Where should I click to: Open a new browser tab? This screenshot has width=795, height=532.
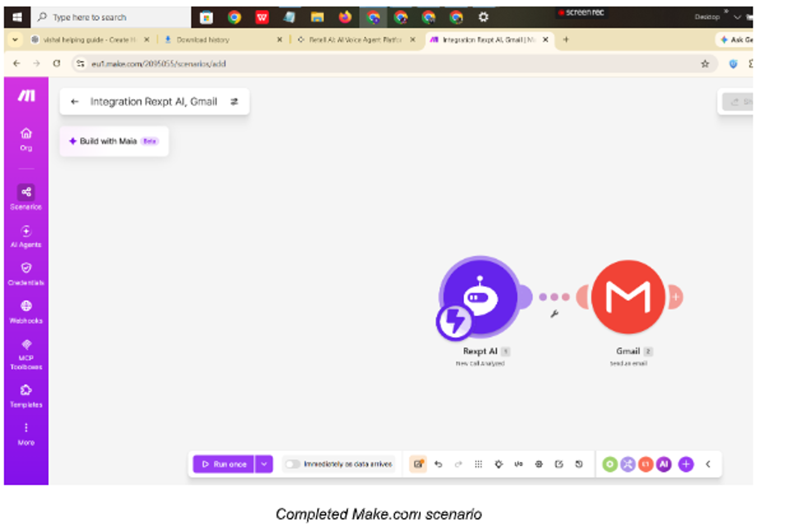[566, 40]
